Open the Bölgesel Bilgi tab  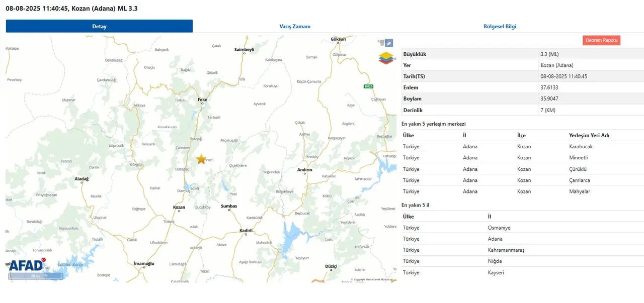(x=500, y=27)
